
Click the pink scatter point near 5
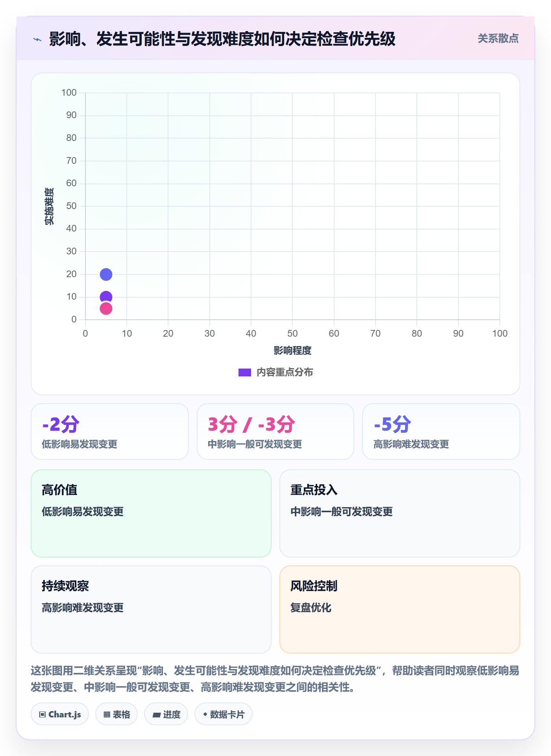[106, 309]
